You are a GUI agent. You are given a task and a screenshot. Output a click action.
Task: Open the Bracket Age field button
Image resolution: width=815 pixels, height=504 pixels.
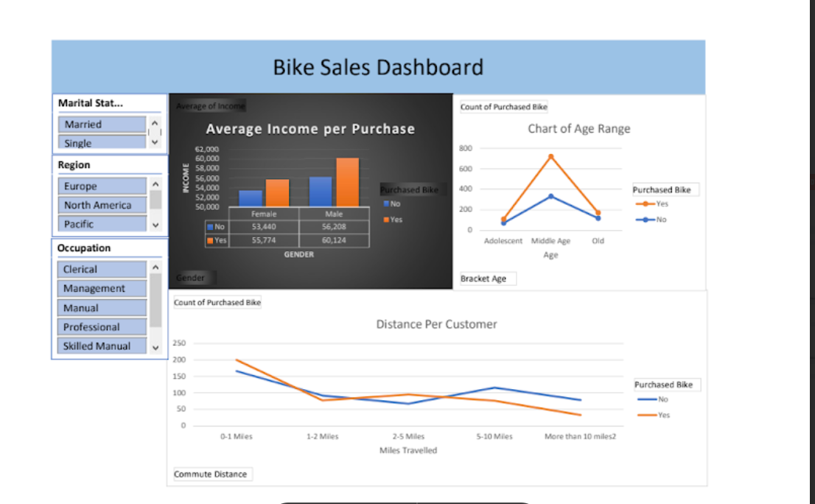click(x=488, y=279)
